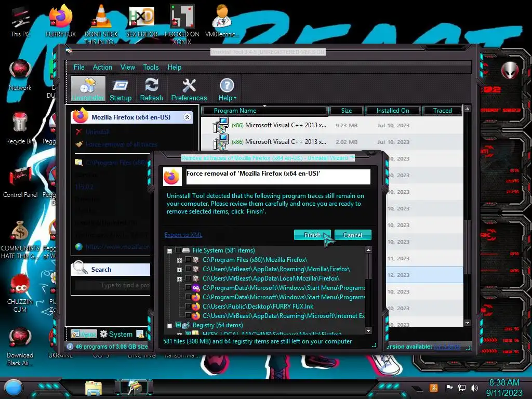The image size is (532, 399).
Task: Expand the Roaming\Mozilla\Firefox node
Action: tap(179, 270)
